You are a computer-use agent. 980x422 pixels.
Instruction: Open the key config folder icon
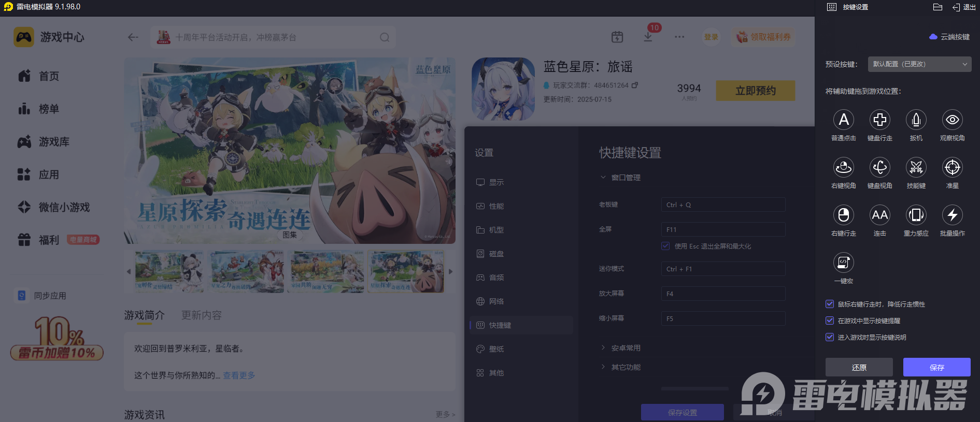(938, 7)
